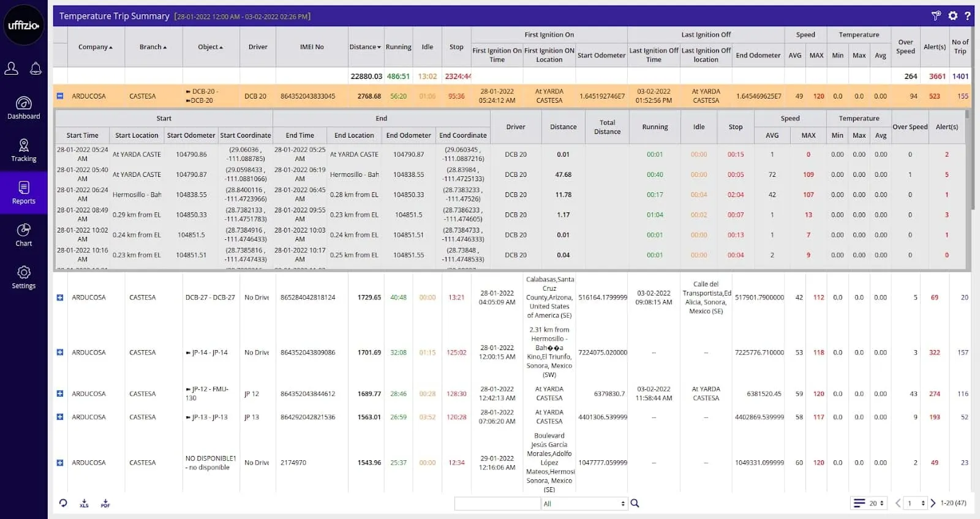Open report settings gear icon
Image resolution: width=980 pixels, height=519 pixels.
click(952, 16)
